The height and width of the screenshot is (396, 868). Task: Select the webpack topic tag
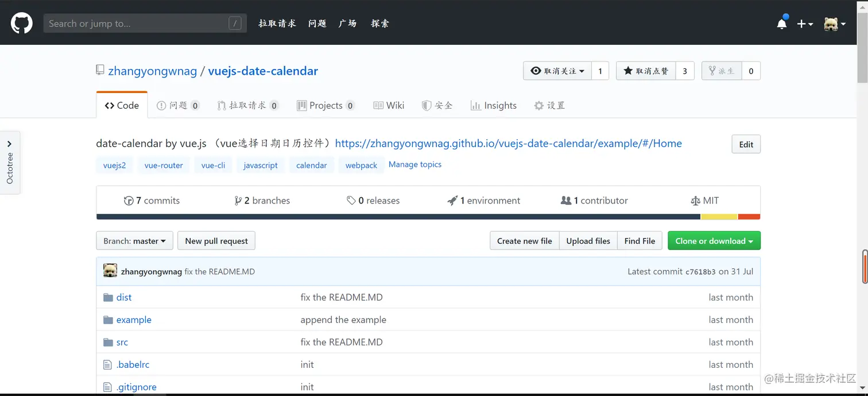(x=361, y=165)
